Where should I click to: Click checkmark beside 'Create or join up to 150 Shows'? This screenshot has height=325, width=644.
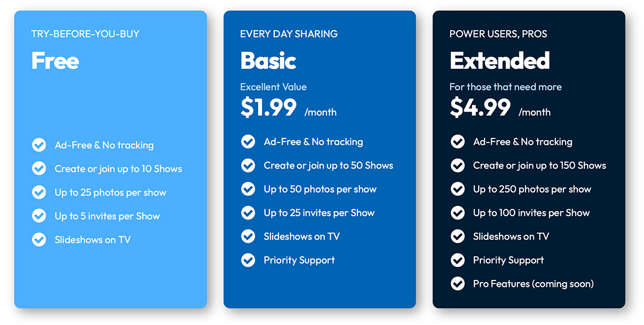pos(457,166)
